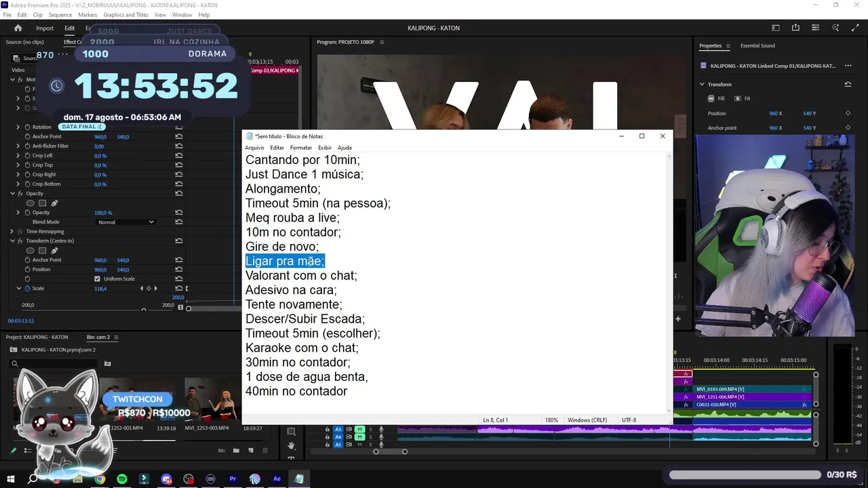Image resolution: width=868 pixels, height=488 pixels.
Task: Create ellipse mask under Opacity effect
Action: (x=30, y=203)
